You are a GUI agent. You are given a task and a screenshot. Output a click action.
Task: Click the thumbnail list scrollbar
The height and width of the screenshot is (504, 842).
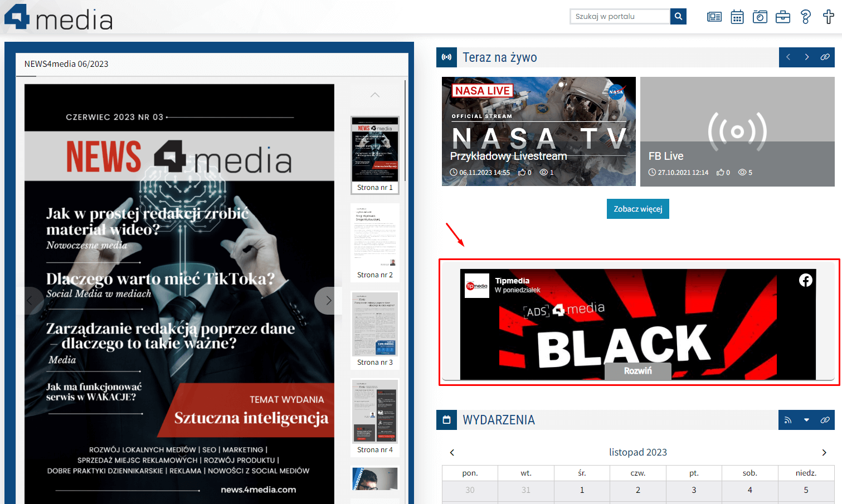pyautogui.click(x=405, y=131)
